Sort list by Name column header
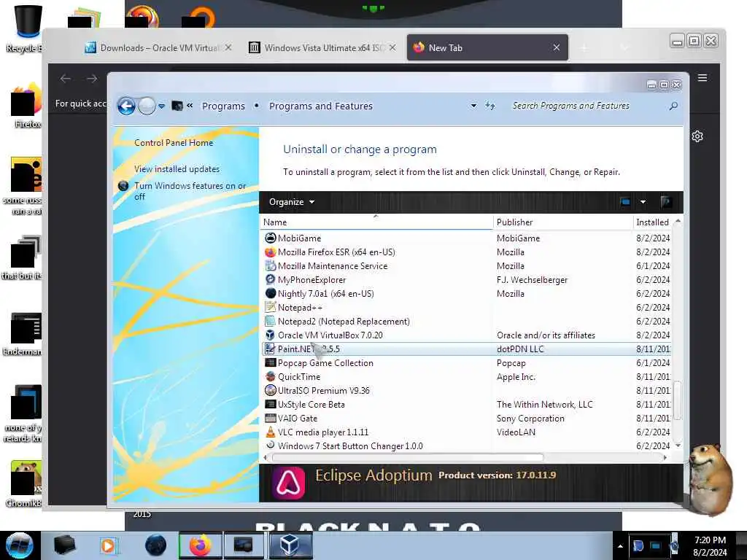This screenshot has width=747, height=560. [x=376, y=222]
